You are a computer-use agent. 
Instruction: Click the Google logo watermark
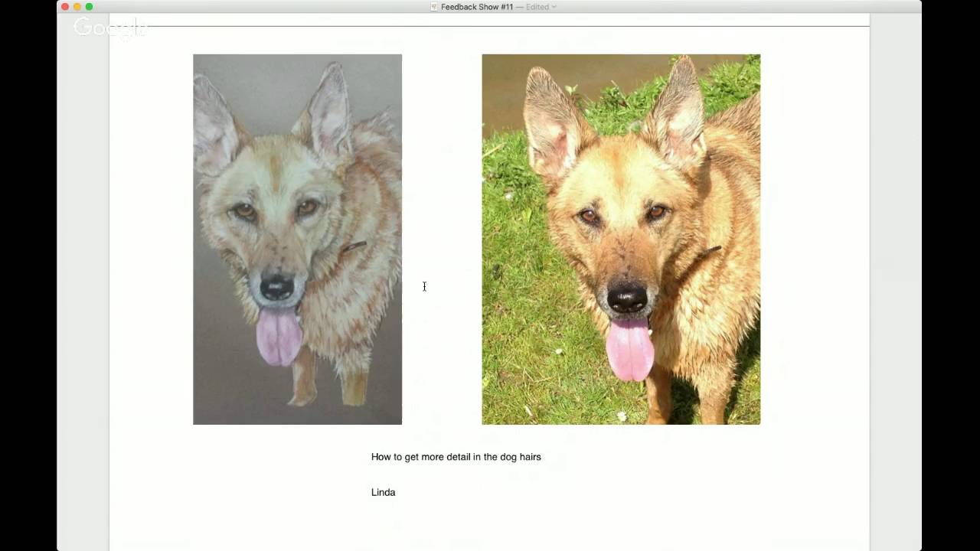pyautogui.click(x=110, y=28)
